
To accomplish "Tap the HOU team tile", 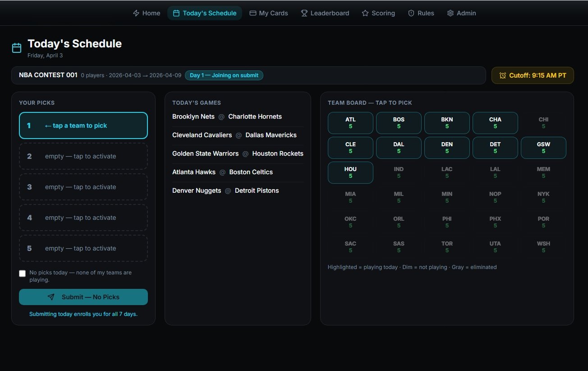I will (350, 172).
